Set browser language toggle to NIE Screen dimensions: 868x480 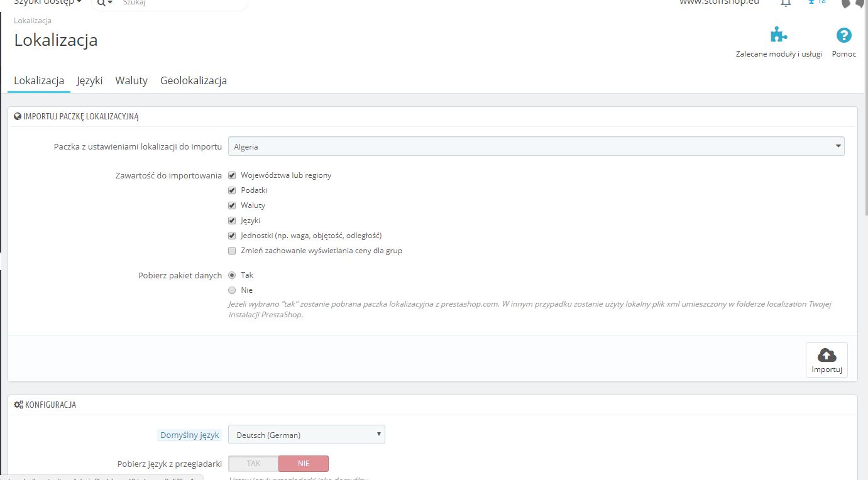click(x=304, y=464)
